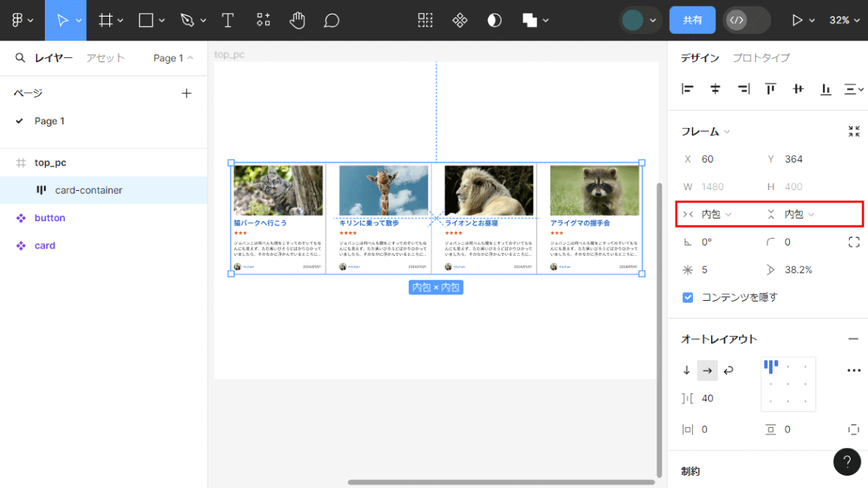Click the 共有 share button
Screen dimensions: 868x488
tap(693, 20)
